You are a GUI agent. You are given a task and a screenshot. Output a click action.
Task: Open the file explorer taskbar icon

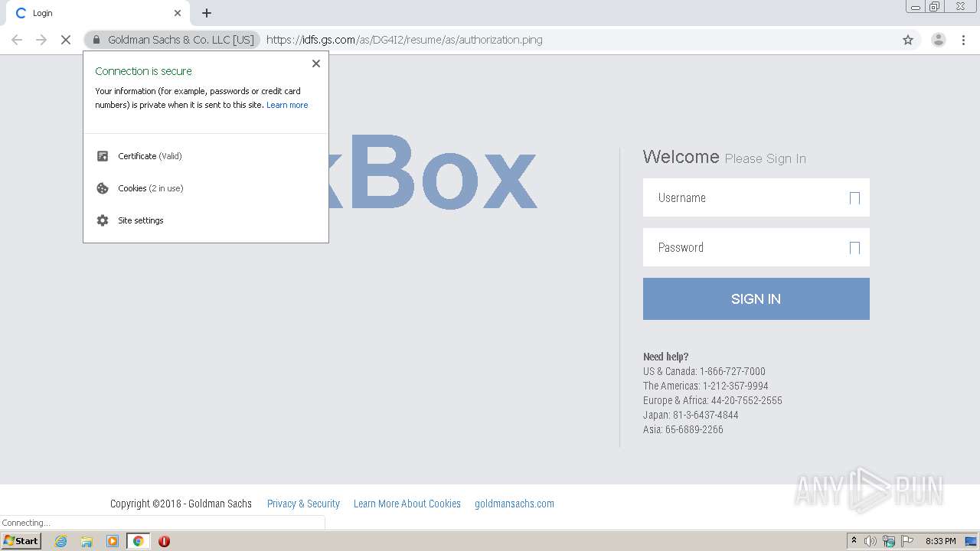pos(87,541)
